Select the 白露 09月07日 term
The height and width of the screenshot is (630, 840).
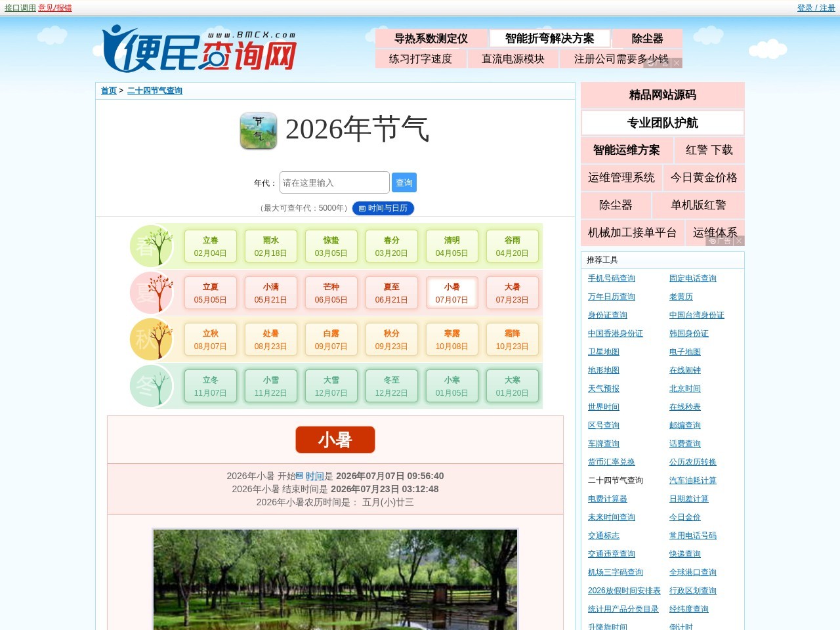[331, 339]
